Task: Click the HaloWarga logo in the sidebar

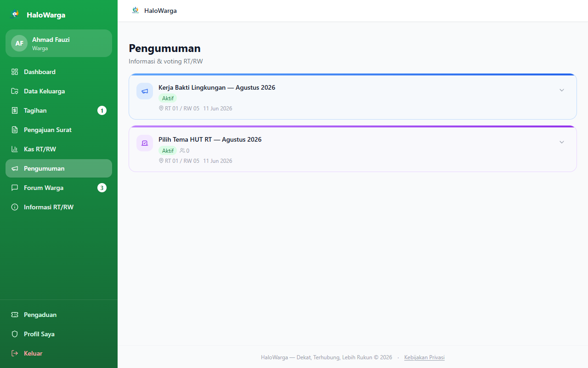Action: click(15, 14)
